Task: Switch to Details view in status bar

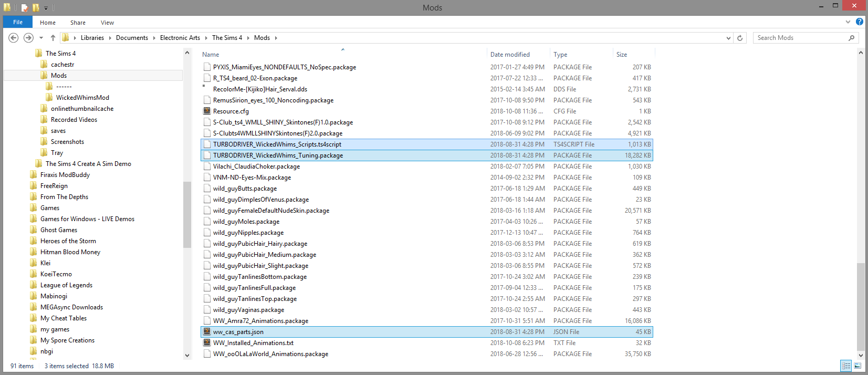Action: click(845, 366)
